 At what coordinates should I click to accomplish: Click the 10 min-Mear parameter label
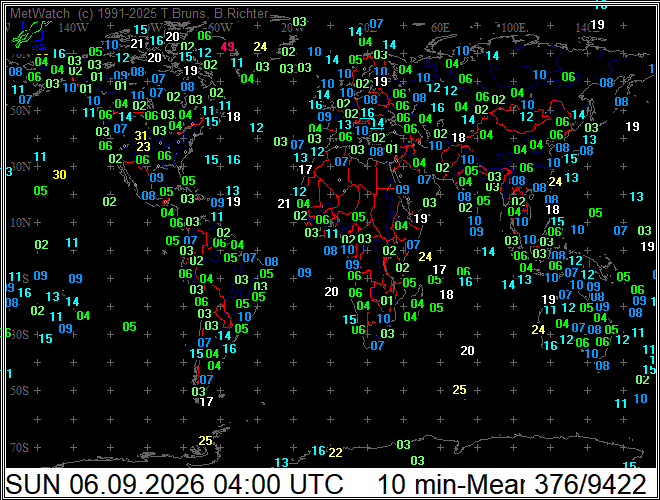point(451,484)
